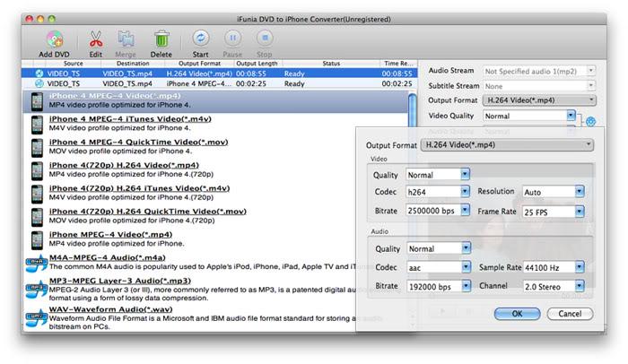Image resolution: width=628 pixels, height=364 pixels.
Task: Click the Status column header
Action: click(x=331, y=64)
